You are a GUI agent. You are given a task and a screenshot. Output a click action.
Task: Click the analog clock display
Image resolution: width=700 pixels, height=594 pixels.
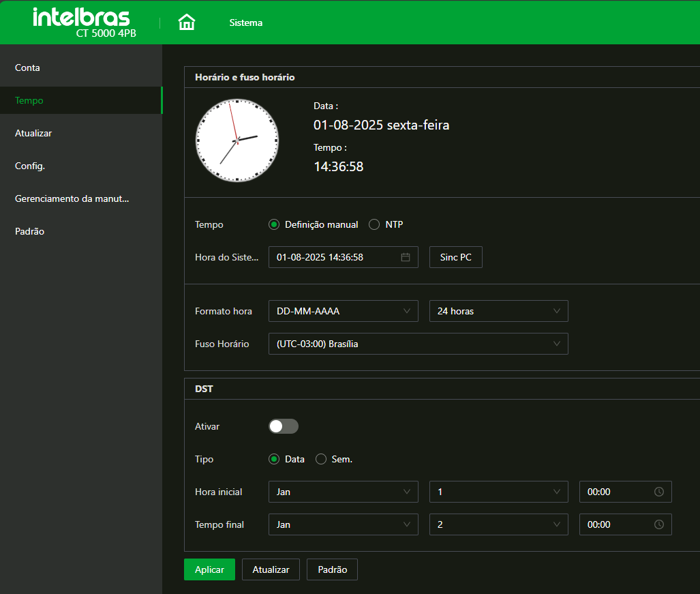click(237, 140)
